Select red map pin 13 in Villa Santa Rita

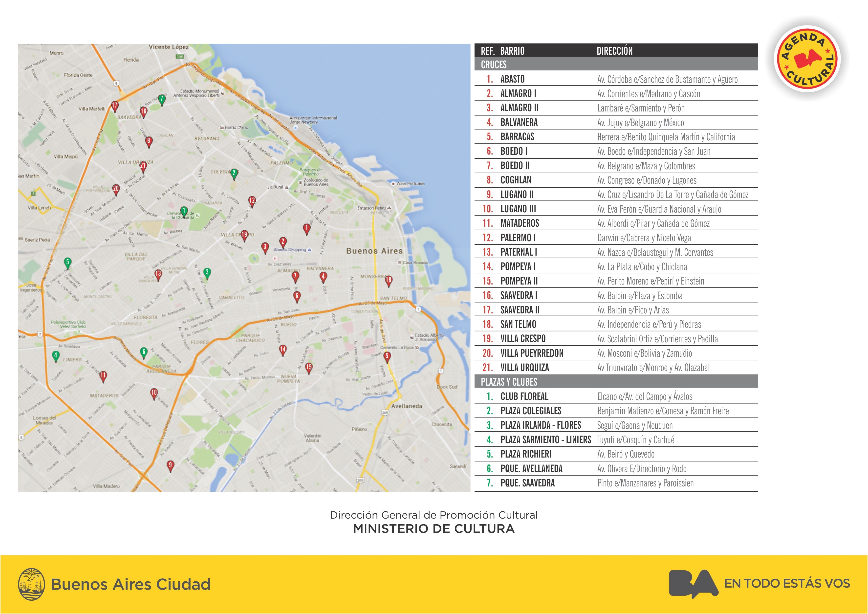coord(158,275)
